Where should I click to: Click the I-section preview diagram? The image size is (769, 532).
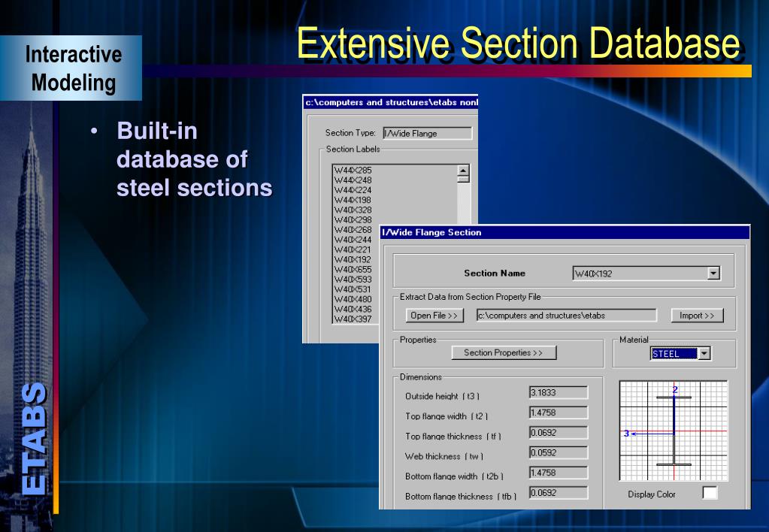[674, 431]
